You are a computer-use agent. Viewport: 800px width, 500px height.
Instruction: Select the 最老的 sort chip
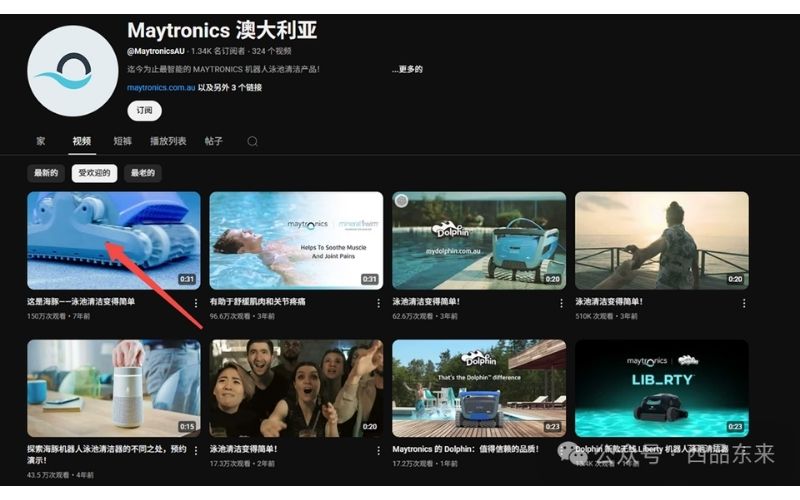coord(143,173)
